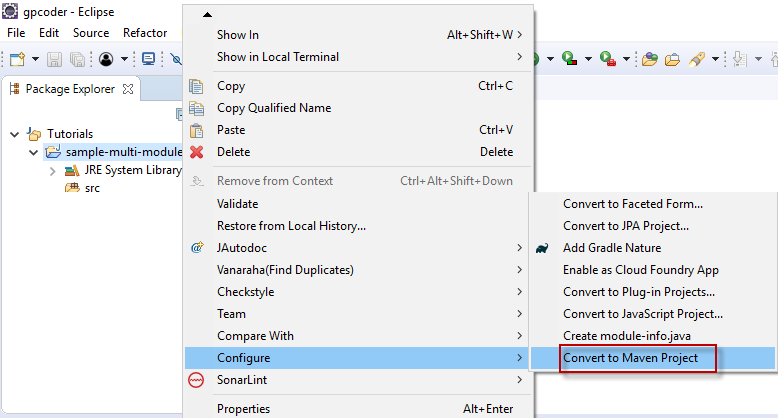Click the Open Terminal monitor icon
Viewport: 778px width, 418px height.
click(148, 59)
